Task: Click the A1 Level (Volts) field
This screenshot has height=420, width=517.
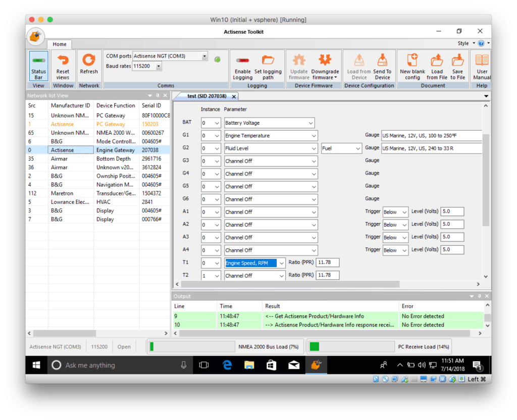Action: [x=452, y=212]
